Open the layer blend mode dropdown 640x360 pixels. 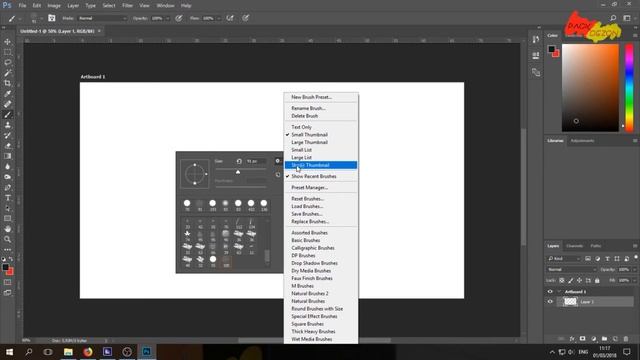tap(571, 269)
